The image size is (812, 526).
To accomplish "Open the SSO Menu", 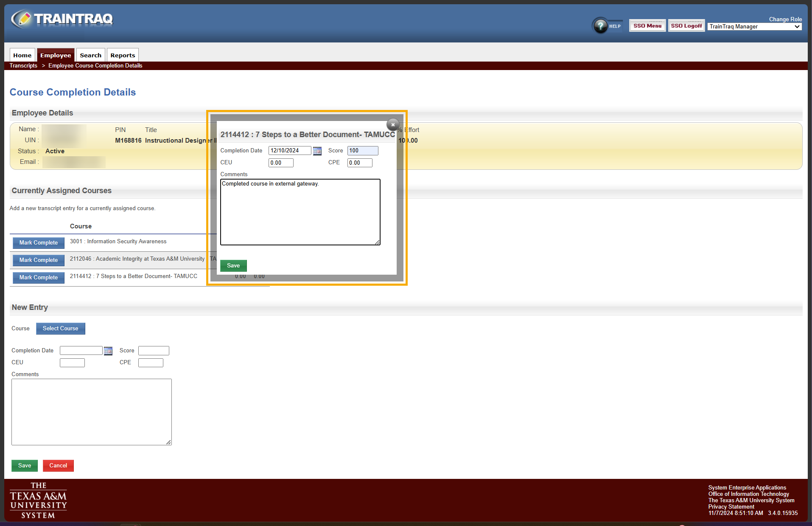I will click(647, 25).
